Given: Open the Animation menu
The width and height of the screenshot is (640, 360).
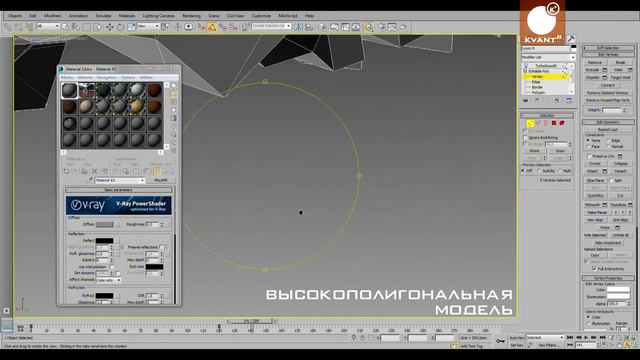Looking at the screenshot, I should coord(78,16).
